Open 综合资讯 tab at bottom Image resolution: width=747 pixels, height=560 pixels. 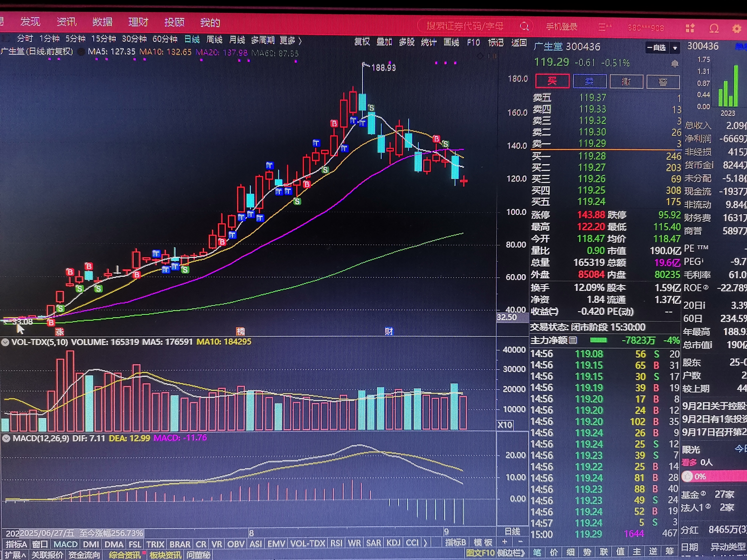125,555
